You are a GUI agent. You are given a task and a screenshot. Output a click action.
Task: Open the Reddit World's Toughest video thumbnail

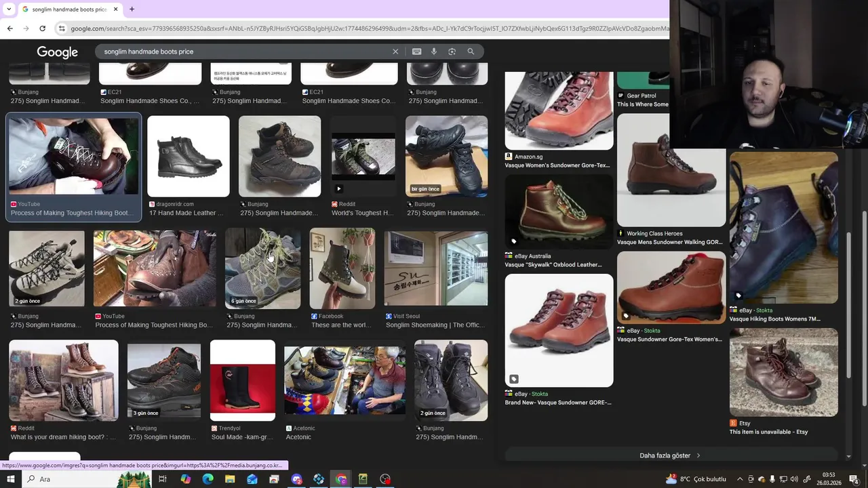pyautogui.click(x=363, y=156)
